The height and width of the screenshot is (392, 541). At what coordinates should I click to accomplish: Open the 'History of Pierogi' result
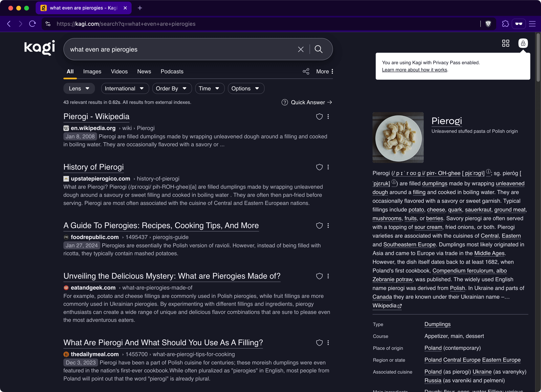pos(94,167)
